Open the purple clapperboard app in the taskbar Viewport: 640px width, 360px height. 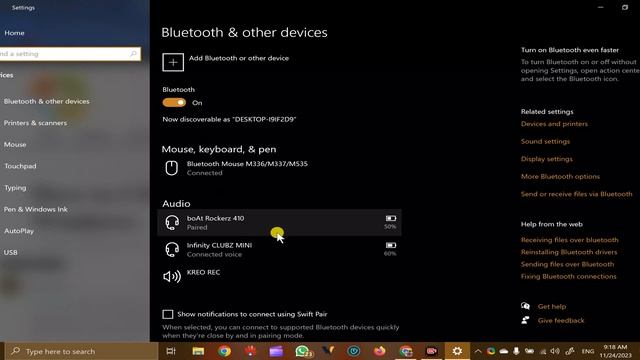276,351
